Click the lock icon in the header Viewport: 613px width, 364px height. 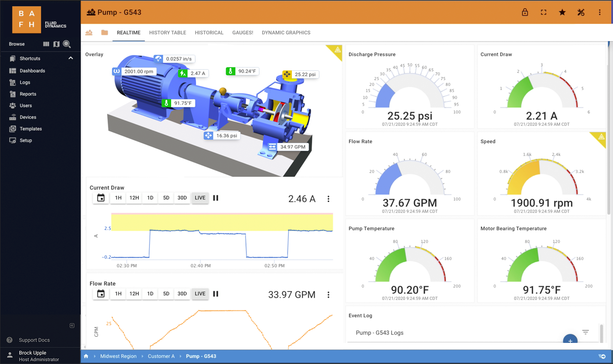tap(525, 12)
